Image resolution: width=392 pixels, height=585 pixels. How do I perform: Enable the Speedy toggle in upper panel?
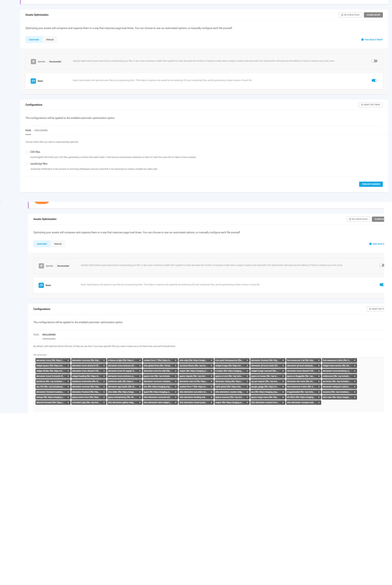374,61
